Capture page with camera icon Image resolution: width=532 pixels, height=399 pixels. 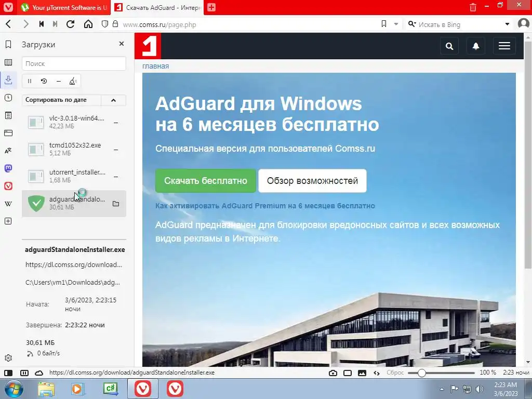[x=333, y=373]
